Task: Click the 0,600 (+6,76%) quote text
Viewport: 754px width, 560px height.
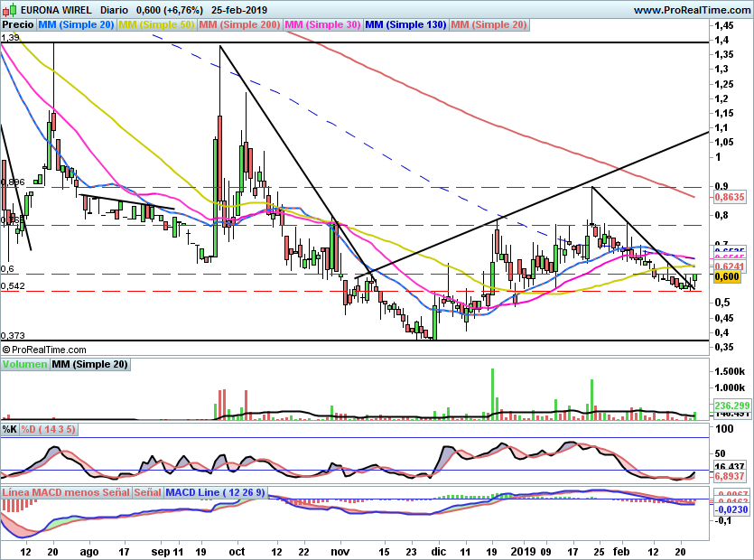Action: click(169, 10)
